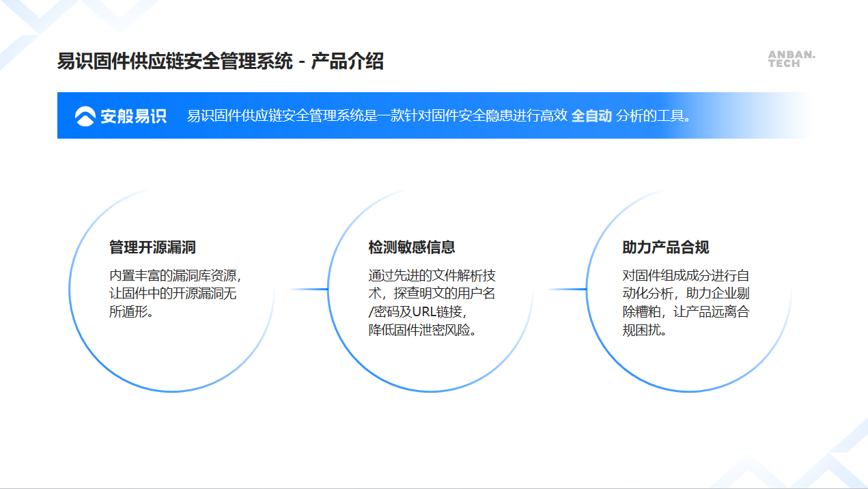
Task: Click the bold 全自动 text in the banner
Action: pyautogui.click(x=591, y=116)
